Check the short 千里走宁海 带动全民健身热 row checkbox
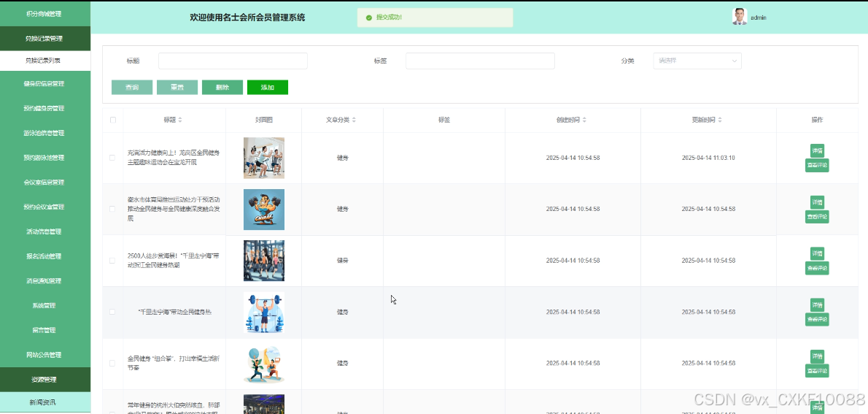The width and height of the screenshot is (868, 414). [x=112, y=312]
